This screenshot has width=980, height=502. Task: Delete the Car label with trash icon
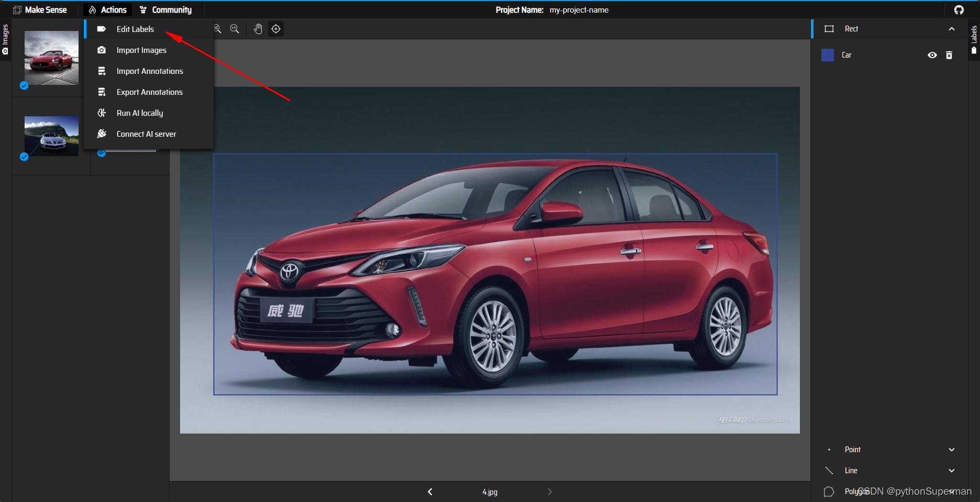coord(949,55)
